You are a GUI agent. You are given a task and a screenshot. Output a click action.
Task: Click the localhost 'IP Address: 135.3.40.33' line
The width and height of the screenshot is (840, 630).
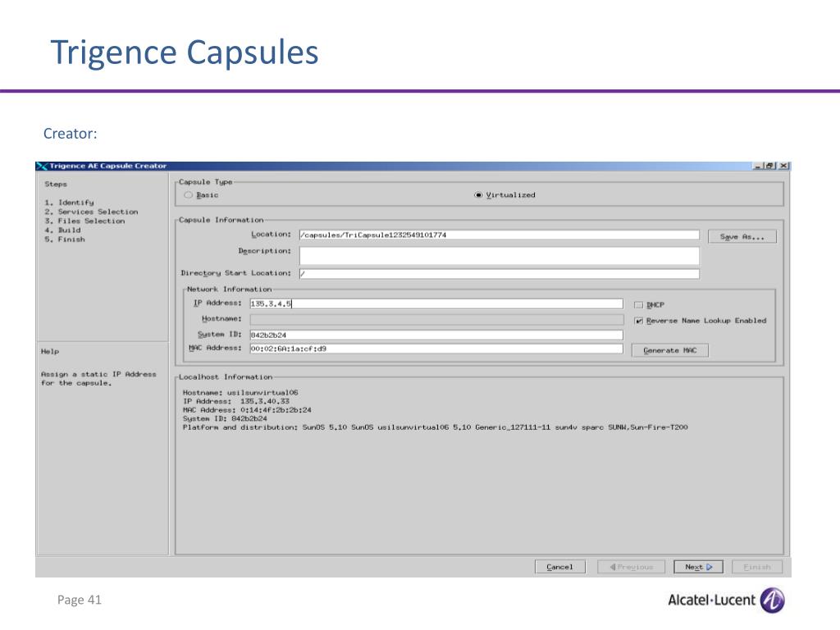[x=236, y=401]
